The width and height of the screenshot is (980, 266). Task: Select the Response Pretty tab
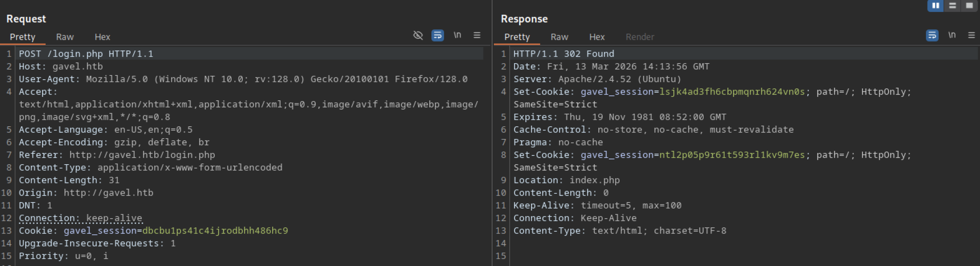click(517, 37)
